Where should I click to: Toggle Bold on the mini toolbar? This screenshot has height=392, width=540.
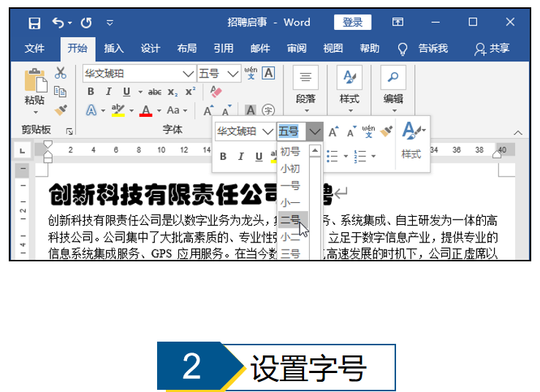[x=223, y=157]
